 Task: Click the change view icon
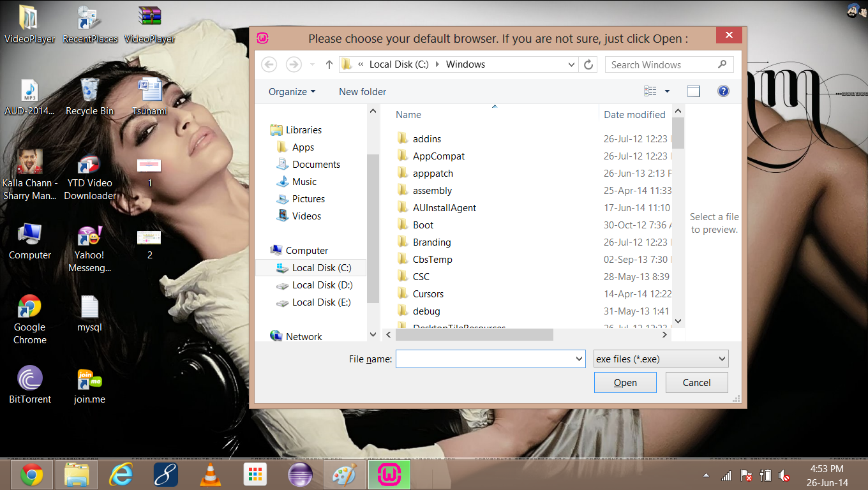(650, 91)
